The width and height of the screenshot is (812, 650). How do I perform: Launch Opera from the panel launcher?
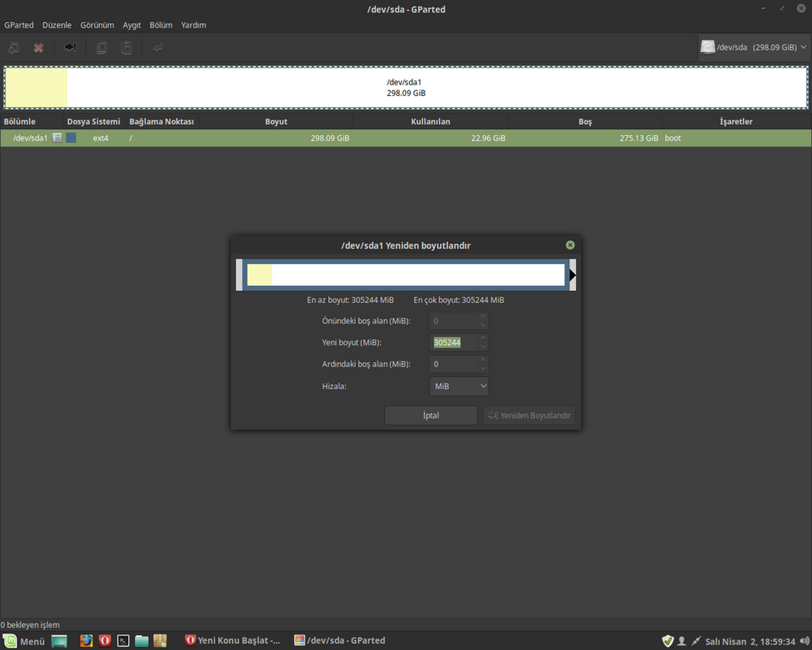[x=105, y=641]
